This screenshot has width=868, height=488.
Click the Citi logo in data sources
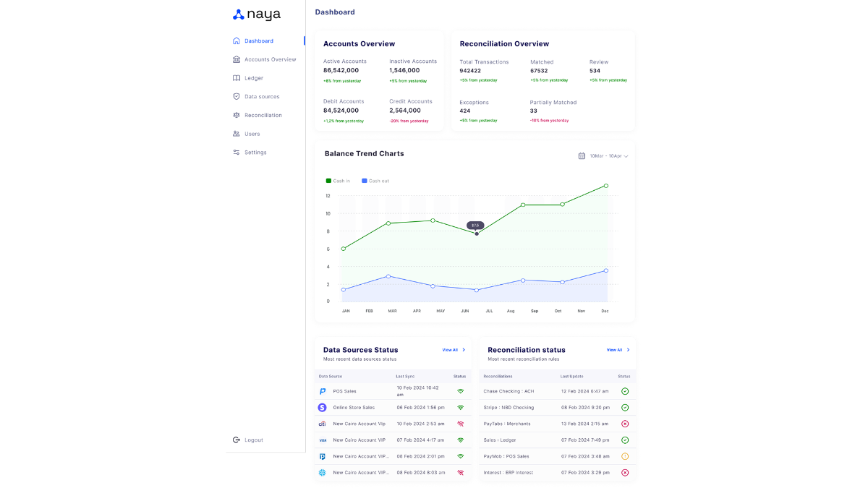323,424
